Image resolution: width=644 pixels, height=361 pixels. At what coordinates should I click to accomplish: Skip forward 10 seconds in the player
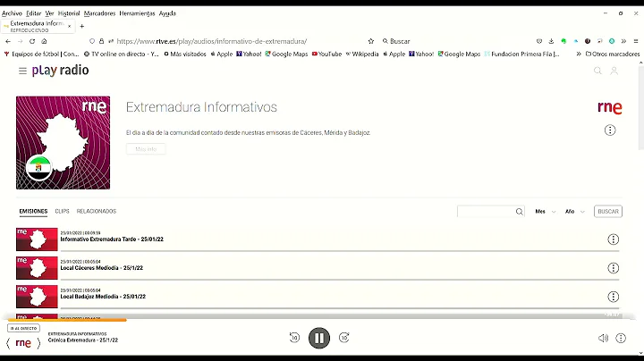(x=344, y=338)
